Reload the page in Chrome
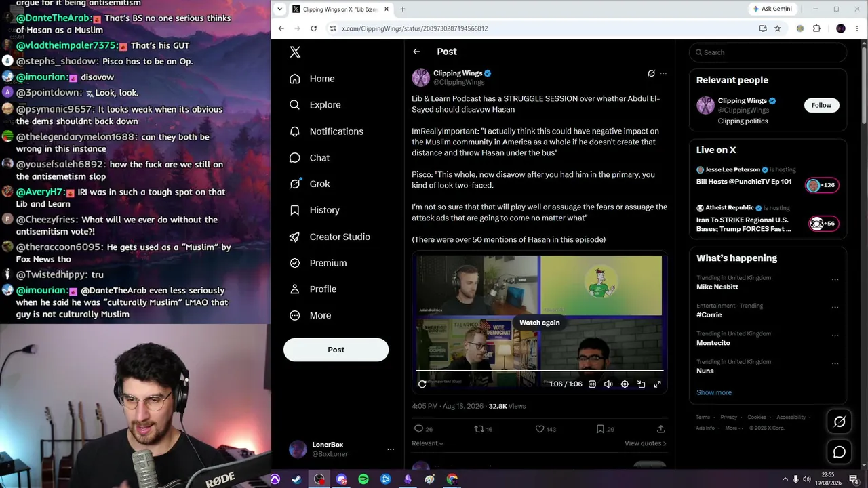868x488 pixels. click(x=313, y=28)
